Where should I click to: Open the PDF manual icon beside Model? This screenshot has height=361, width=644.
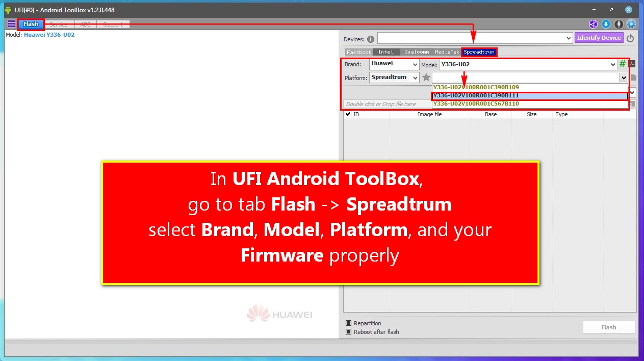(632, 64)
